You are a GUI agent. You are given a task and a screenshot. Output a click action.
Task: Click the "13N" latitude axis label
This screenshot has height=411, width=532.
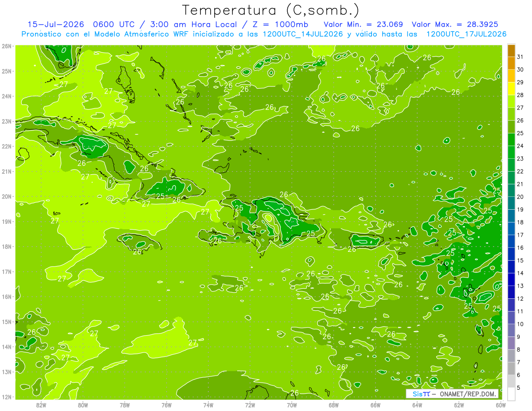[x=7, y=372]
